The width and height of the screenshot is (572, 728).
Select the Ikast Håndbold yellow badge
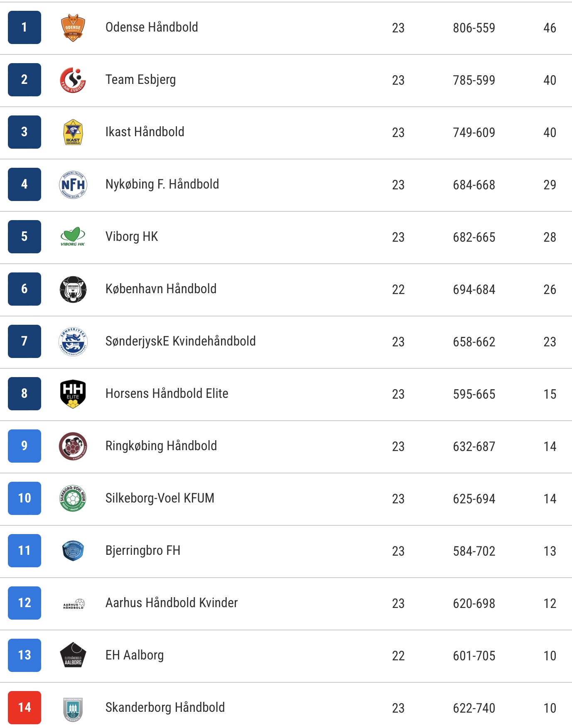click(x=73, y=132)
